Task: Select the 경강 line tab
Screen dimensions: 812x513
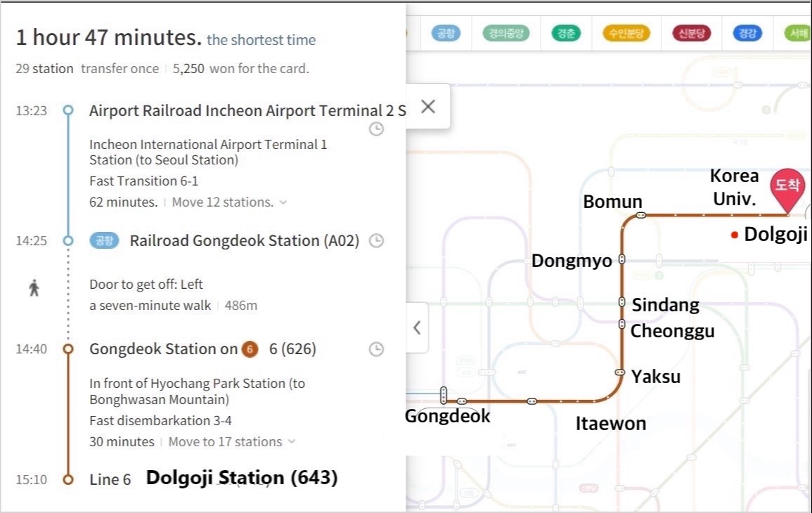Action: click(746, 33)
